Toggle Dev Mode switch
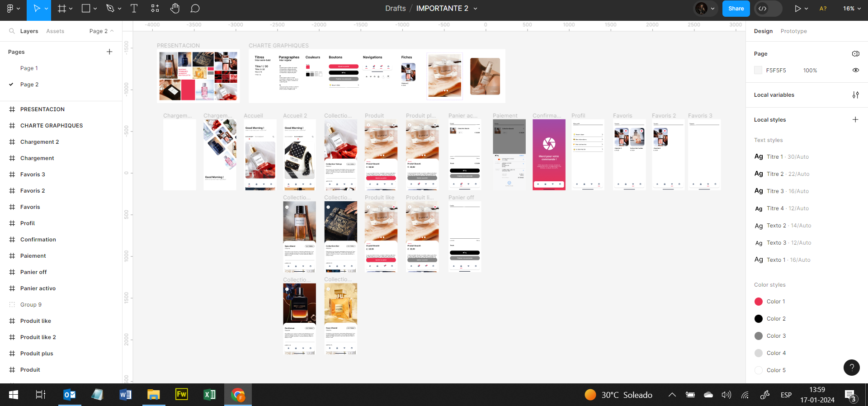 tap(768, 9)
